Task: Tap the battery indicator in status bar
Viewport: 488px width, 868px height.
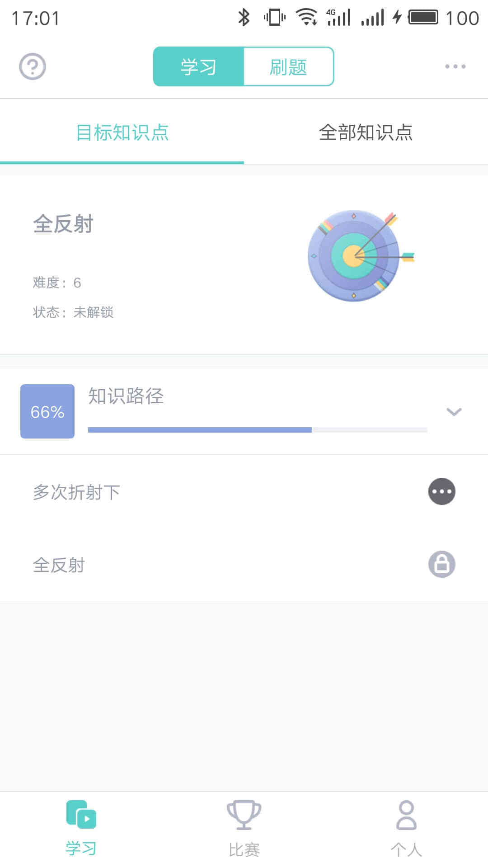Action: coord(423,18)
